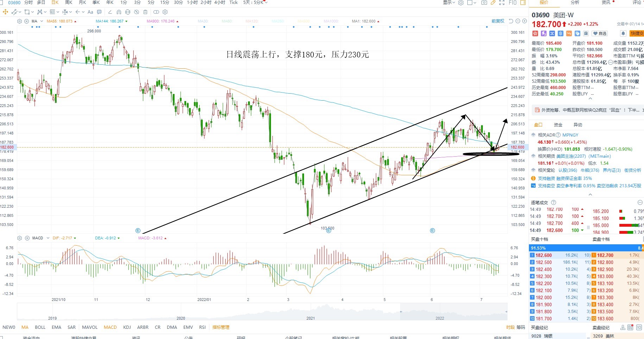Close the MACD indicator panel

click(27, 238)
